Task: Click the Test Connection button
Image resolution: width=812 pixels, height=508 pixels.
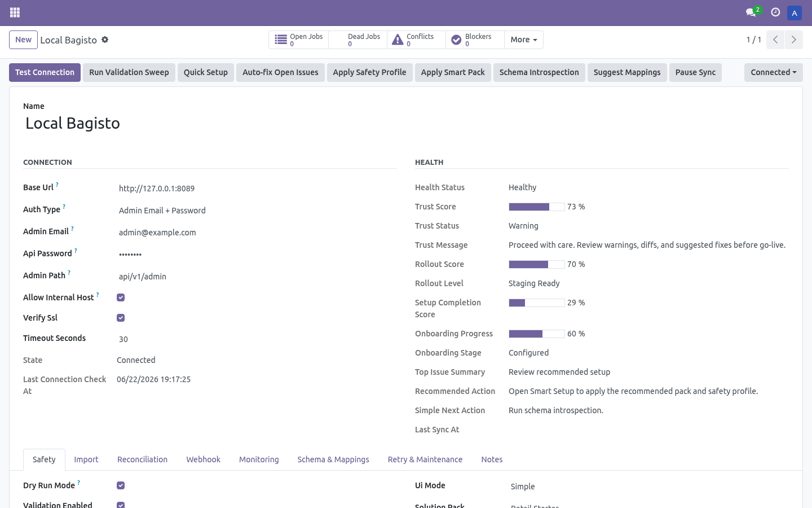Action: pyautogui.click(x=45, y=72)
